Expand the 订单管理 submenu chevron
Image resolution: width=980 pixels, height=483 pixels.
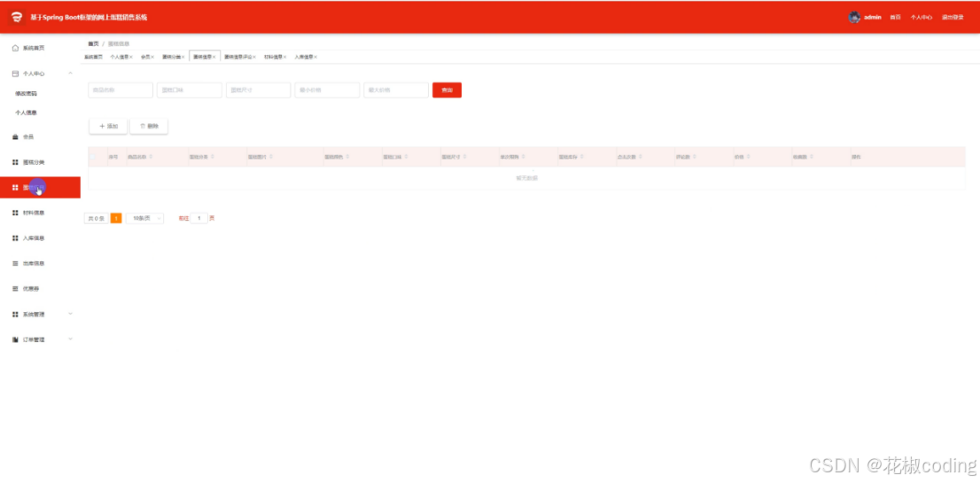click(x=70, y=339)
